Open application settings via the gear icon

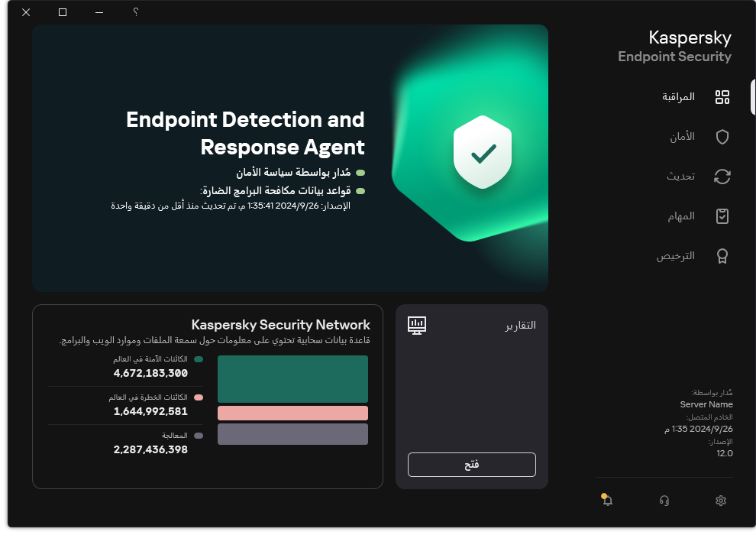(720, 500)
